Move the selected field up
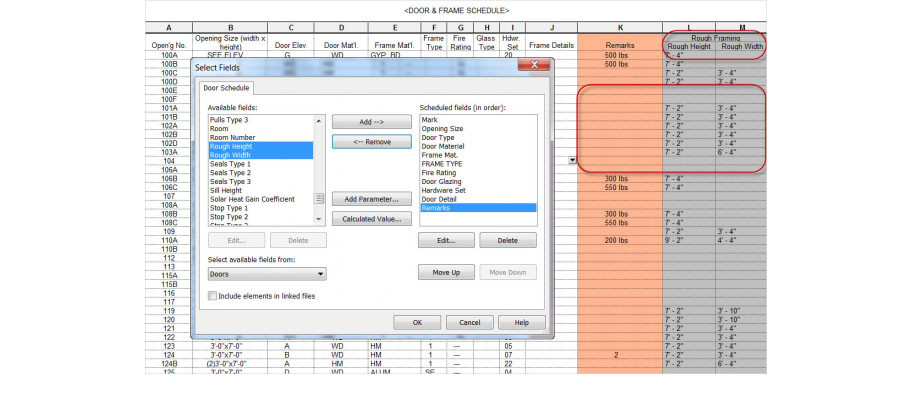Image resolution: width=912 pixels, height=394 pixels. (x=446, y=272)
